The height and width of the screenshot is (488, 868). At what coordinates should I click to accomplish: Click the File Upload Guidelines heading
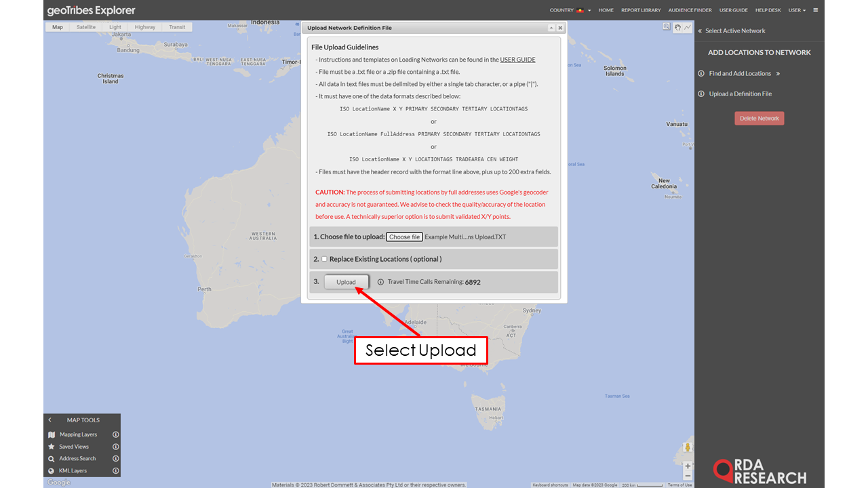[x=345, y=47]
